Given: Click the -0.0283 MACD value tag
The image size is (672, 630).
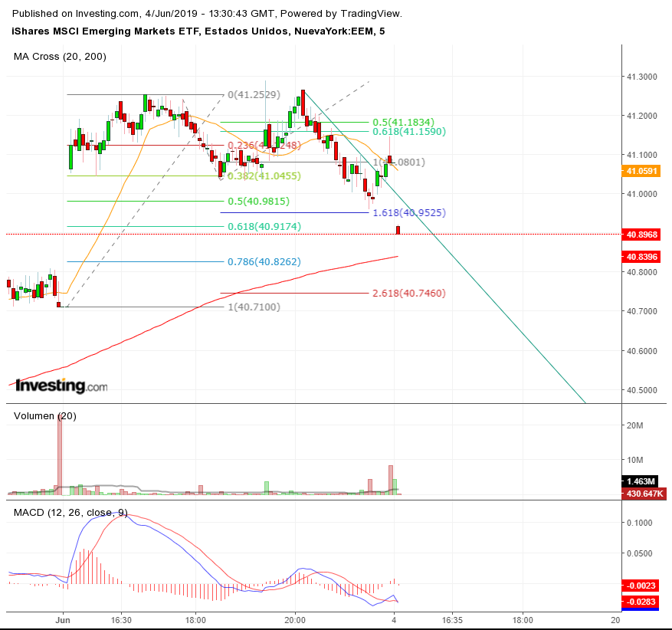Looking at the screenshot, I should click(641, 602).
